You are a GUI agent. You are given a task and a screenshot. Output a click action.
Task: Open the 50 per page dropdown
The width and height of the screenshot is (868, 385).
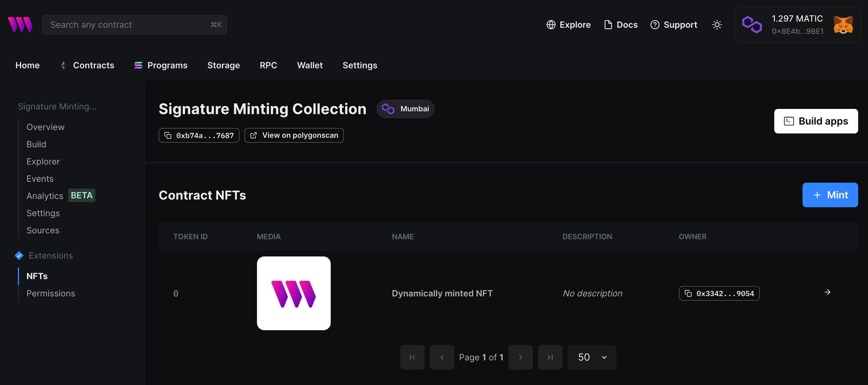[x=592, y=357]
